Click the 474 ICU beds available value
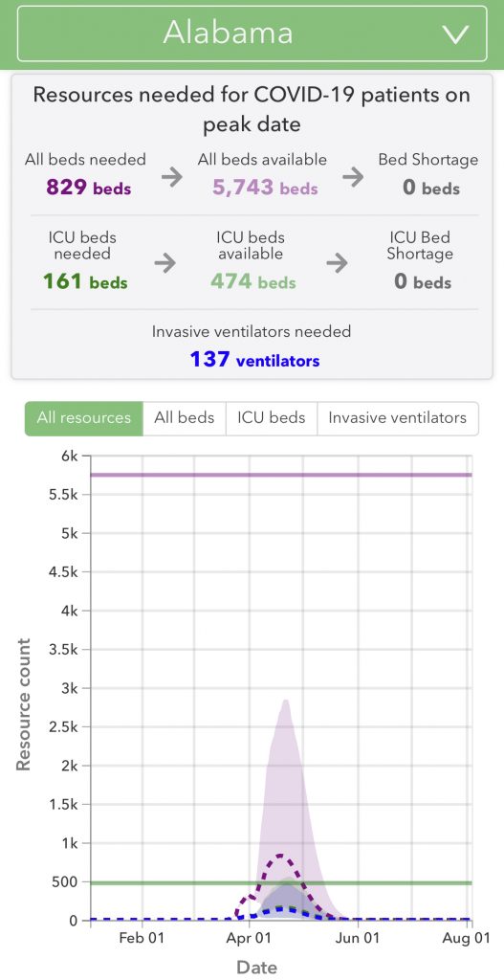The width and height of the screenshot is (504, 980). coord(252,282)
